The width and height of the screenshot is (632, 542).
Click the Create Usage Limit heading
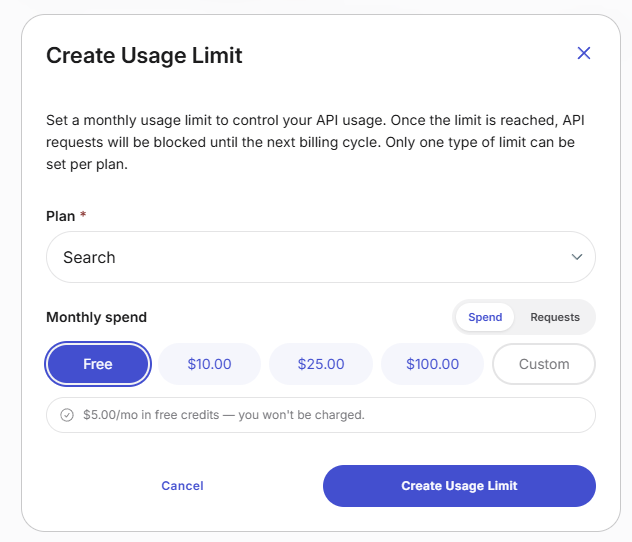point(144,55)
